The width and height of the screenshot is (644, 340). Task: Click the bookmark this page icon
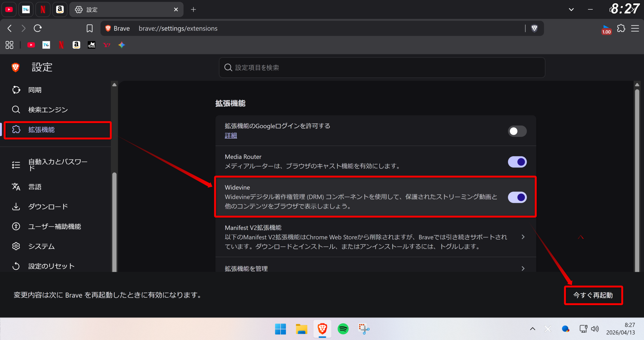90,28
